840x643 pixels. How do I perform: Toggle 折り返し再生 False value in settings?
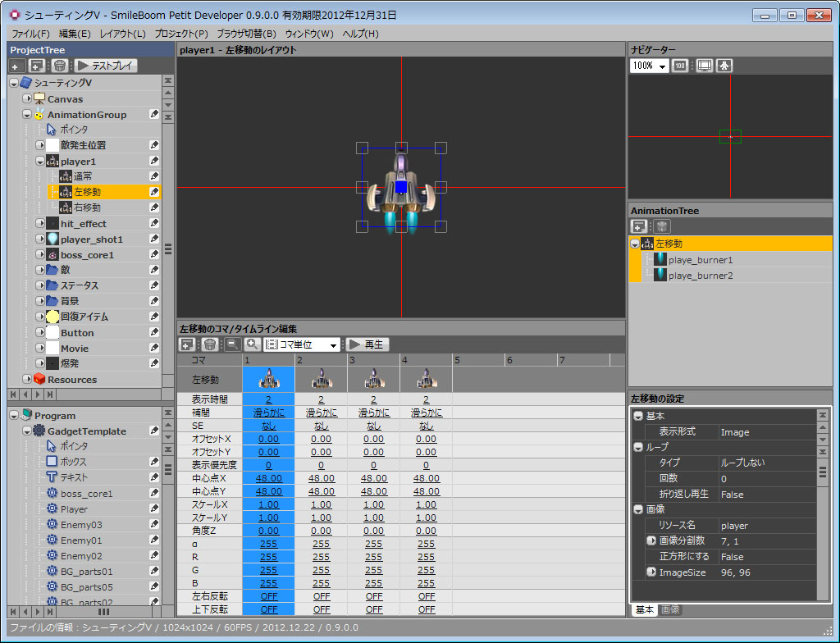point(732,495)
